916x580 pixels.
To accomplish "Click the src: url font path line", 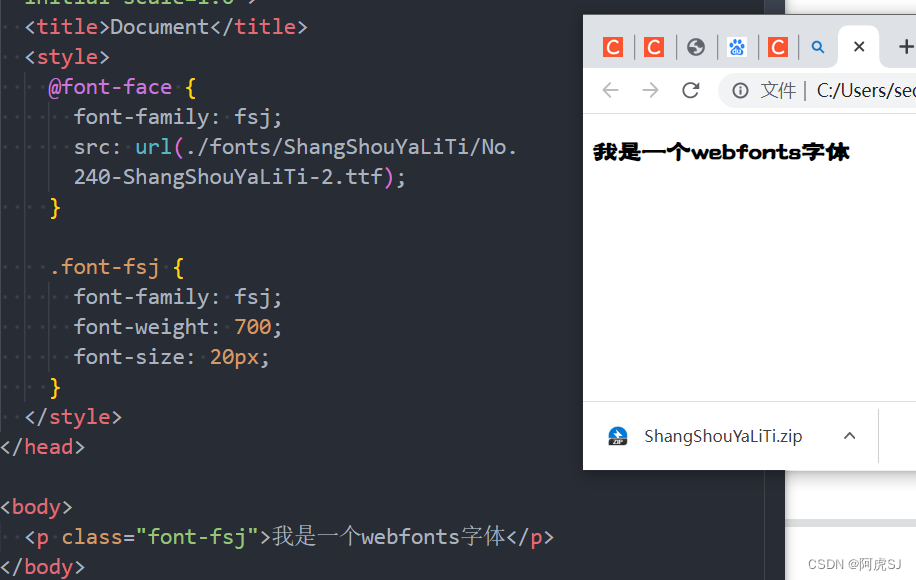I will (x=296, y=147).
